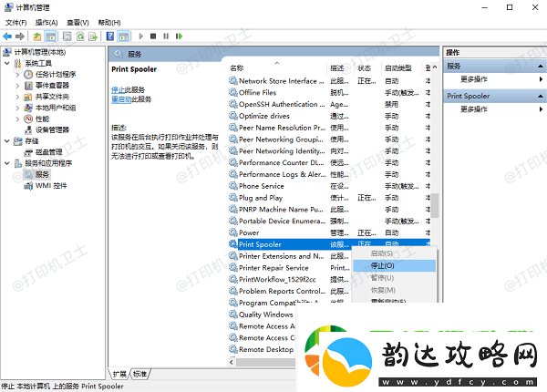This screenshot has width=547, height=392.
Task: Select the Plug and Play service row
Action: tap(329, 198)
